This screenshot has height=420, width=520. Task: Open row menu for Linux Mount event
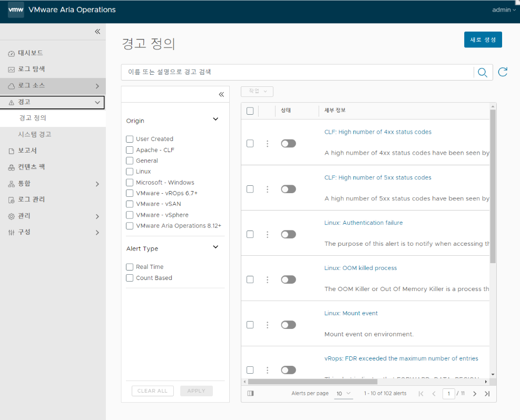pyautogui.click(x=267, y=325)
